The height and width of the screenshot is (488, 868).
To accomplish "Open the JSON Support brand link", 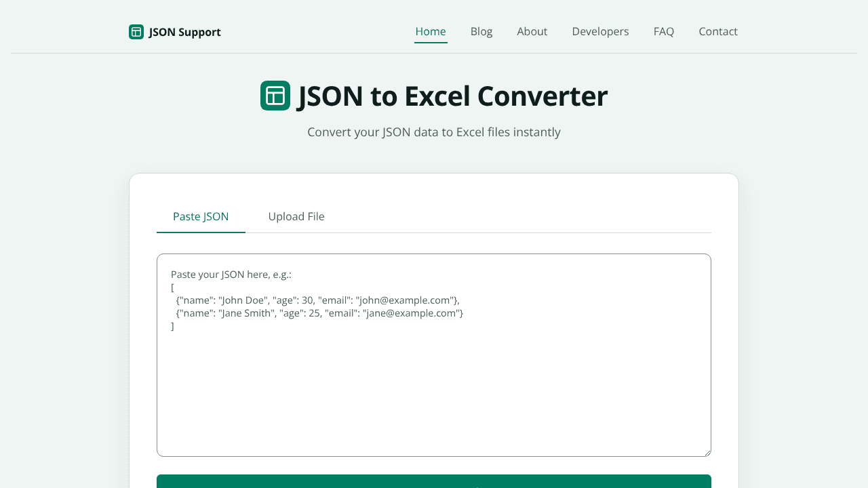I will 175,32.
